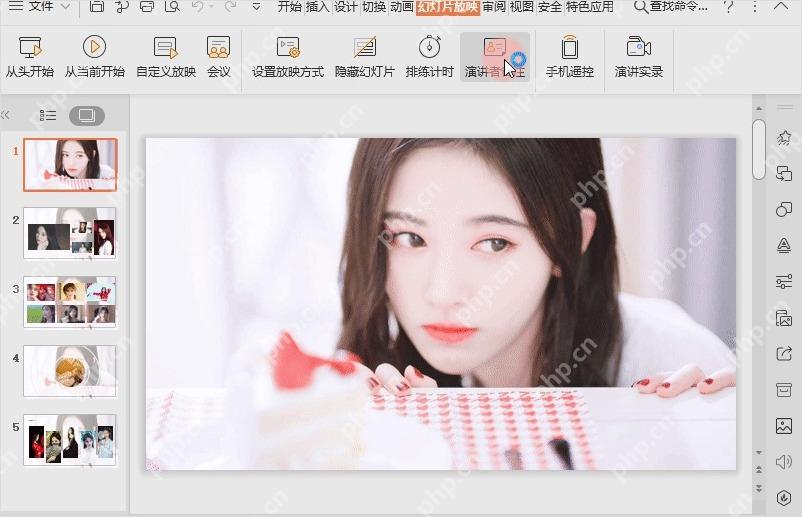
Task: Click the hexagon icon at sidebar bottom
Action: click(784, 498)
